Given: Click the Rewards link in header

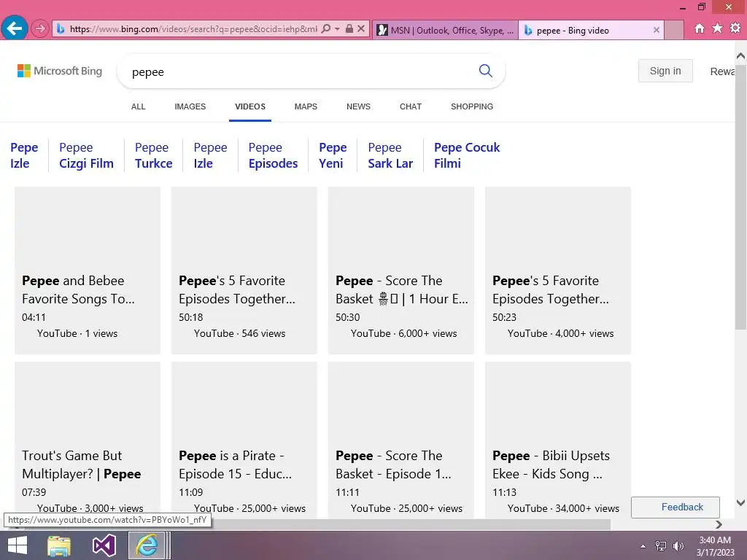Looking at the screenshot, I should [x=722, y=71].
